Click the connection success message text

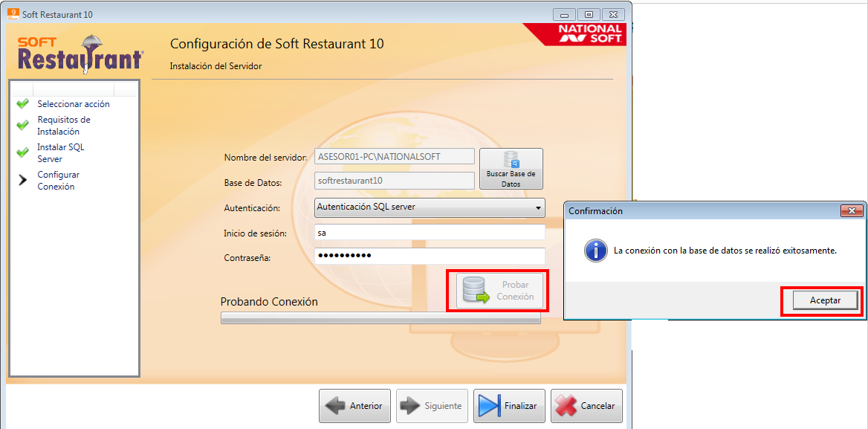(725, 251)
